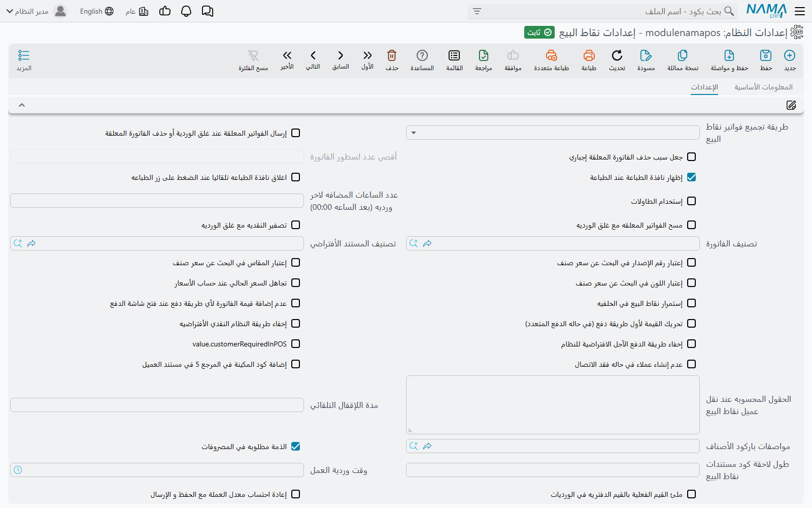This screenshot has width=812, height=508.
Task: Open the مدير النظام user dropdown
Action: click(27, 11)
